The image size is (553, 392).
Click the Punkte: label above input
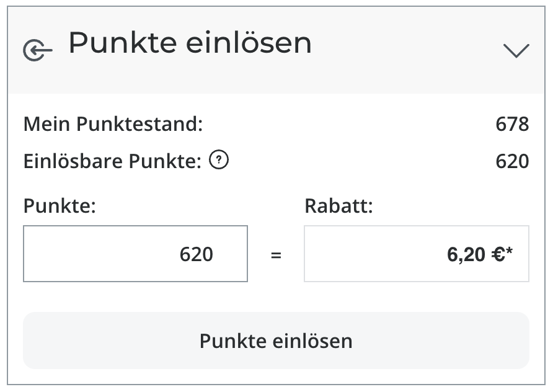[x=60, y=206]
